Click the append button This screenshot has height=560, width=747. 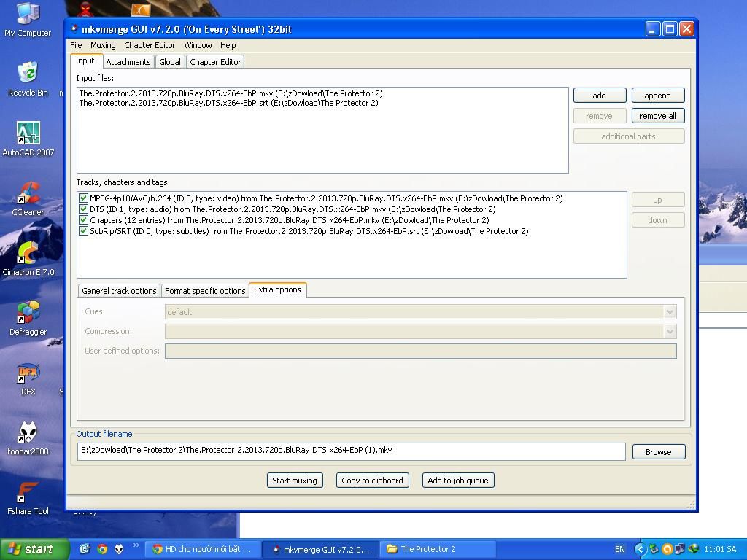658,96
